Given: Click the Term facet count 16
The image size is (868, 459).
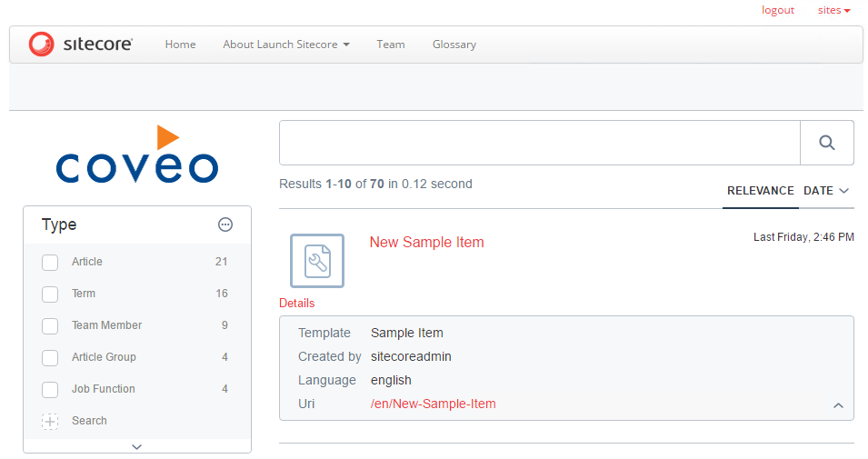Looking at the screenshot, I should [222, 294].
